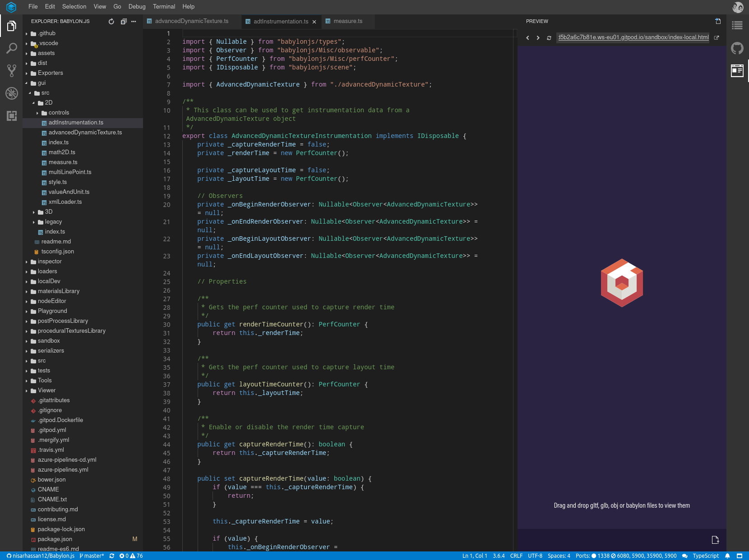
Task: Toggle bottom panel icon in status bar
Action: (x=740, y=556)
